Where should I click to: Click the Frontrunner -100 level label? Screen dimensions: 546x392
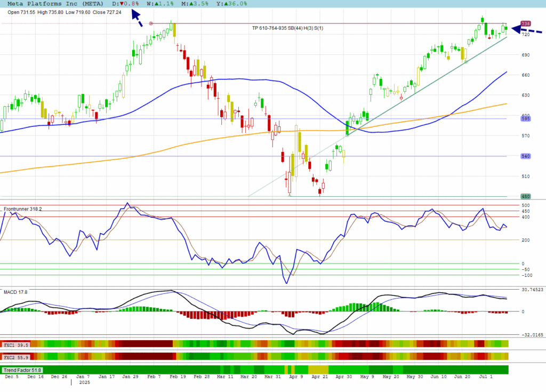527,276
